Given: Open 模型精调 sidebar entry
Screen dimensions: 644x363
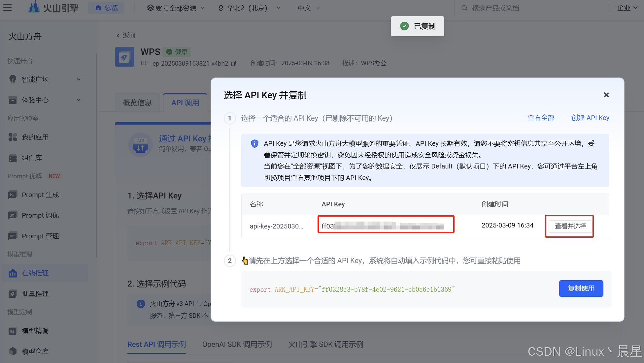Looking at the screenshot, I should coord(35,331).
